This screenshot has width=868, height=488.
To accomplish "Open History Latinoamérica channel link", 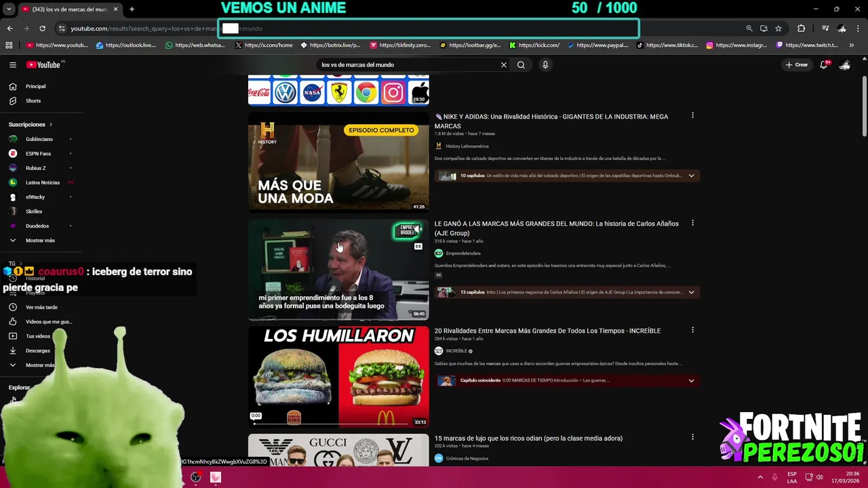I will [x=467, y=146].
